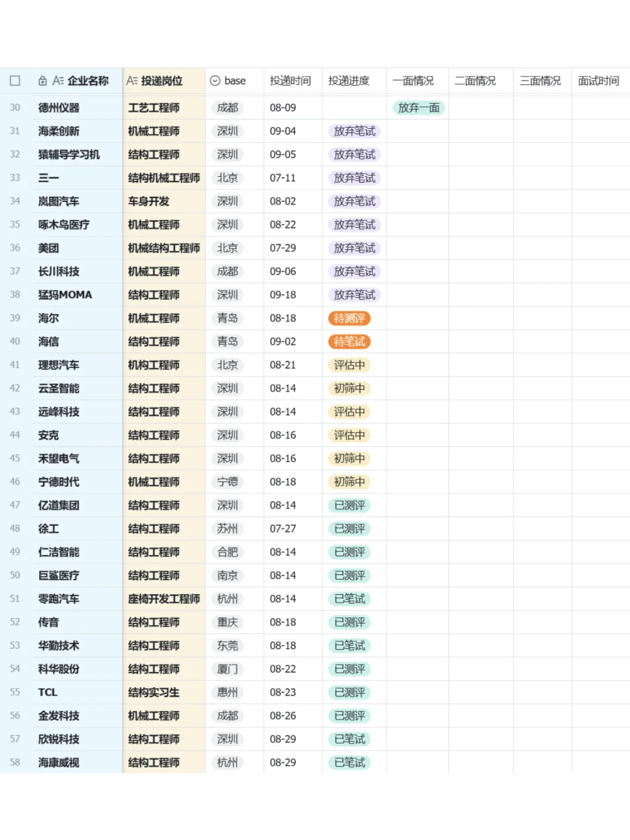The width and height of the screenshot is (630, 840).
Task: Open the 投递岗位 column header
Action: coord(164,81)
